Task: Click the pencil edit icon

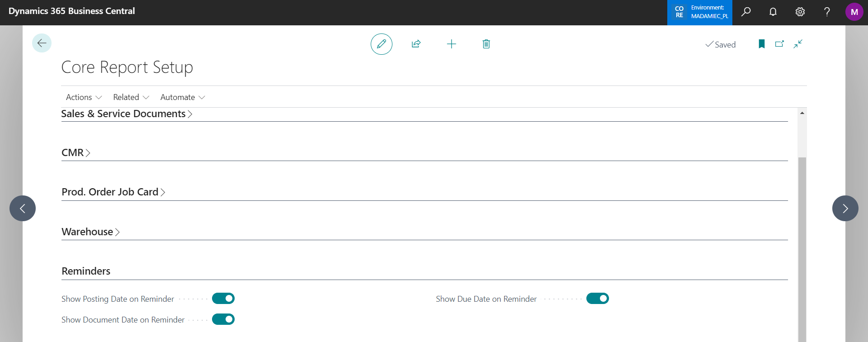Action: pyautogui.click(x=381, y=44)
